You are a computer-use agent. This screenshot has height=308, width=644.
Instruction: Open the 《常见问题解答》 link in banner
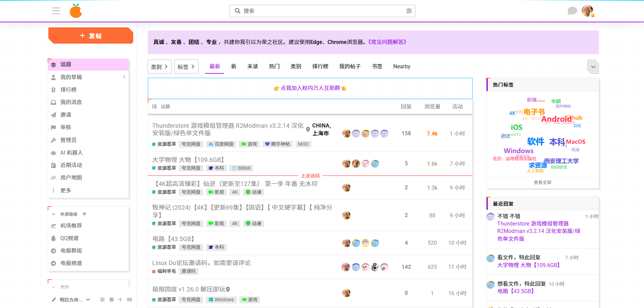coord(387,42)
